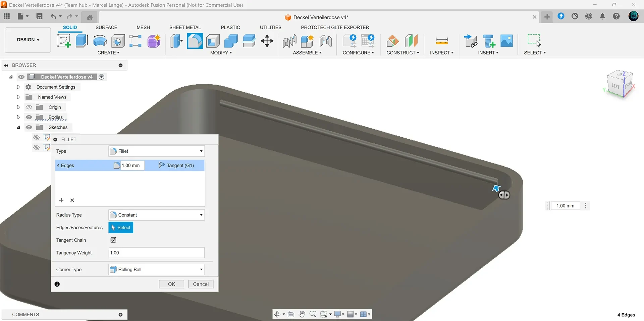Image resolution: width=644 pixels, height=321 pixels.
Task: Click the fillet radius drag handle in the viewport
Action: (504, 195)
